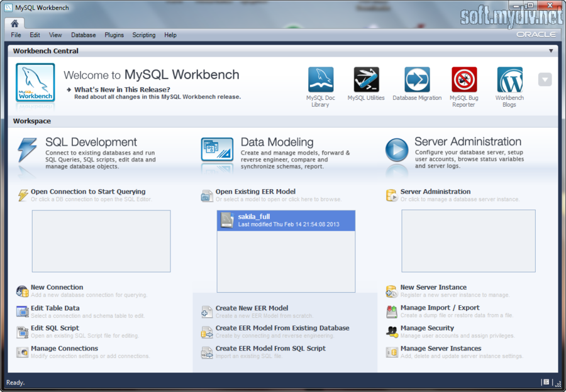Click the Manage Import / Export icon
566x392 pixels.
coord(392,312)
